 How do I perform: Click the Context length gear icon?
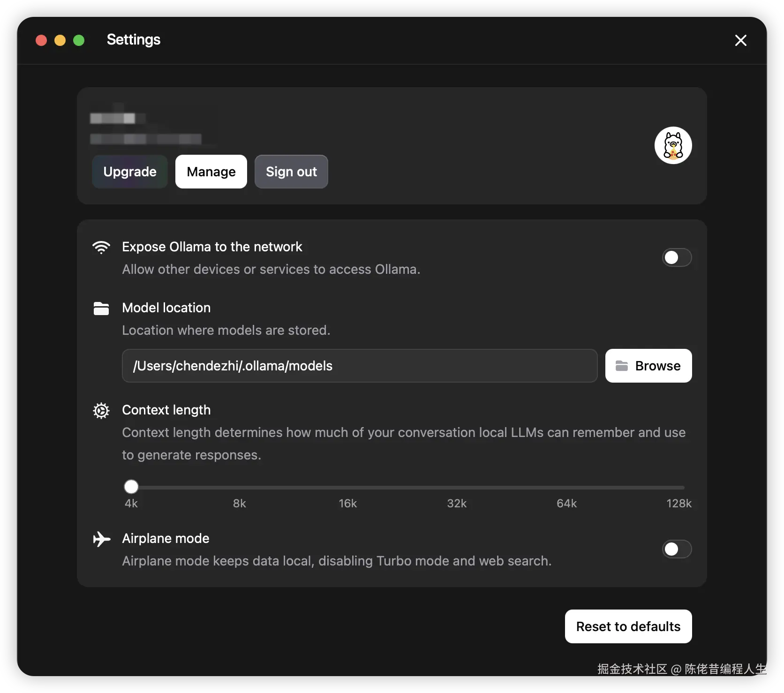point(101,411)
